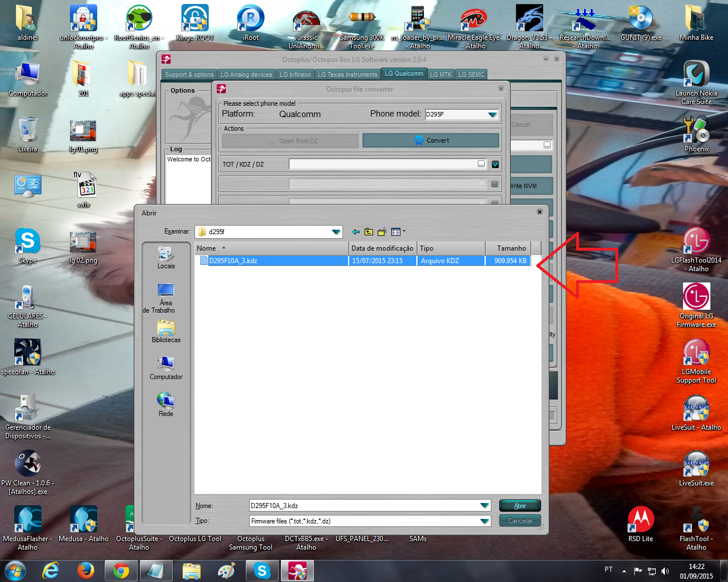Screen dimensions: 728x582
Task: Open the Skype desktop shortcut
Action: [27, 246]
